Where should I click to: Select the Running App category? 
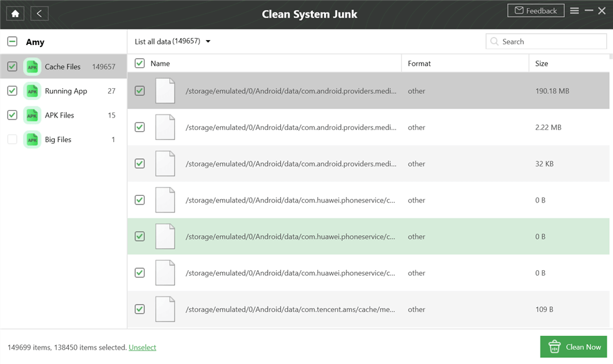point(66,91)
